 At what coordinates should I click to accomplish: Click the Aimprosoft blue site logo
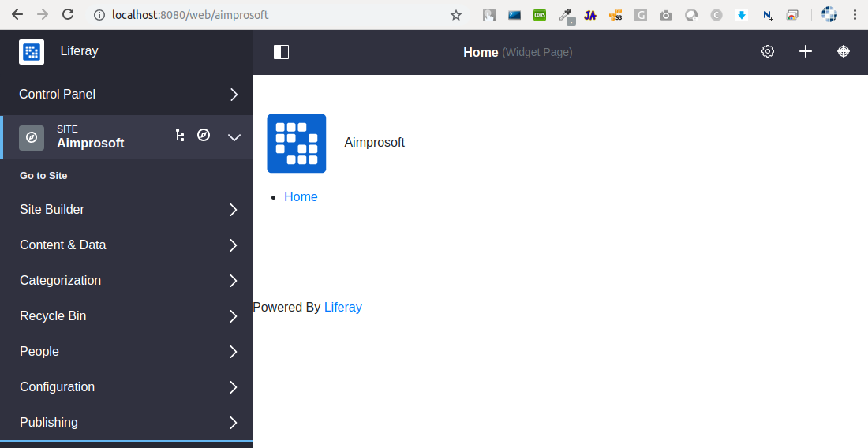pyautogui.click(x=297, y=144)
